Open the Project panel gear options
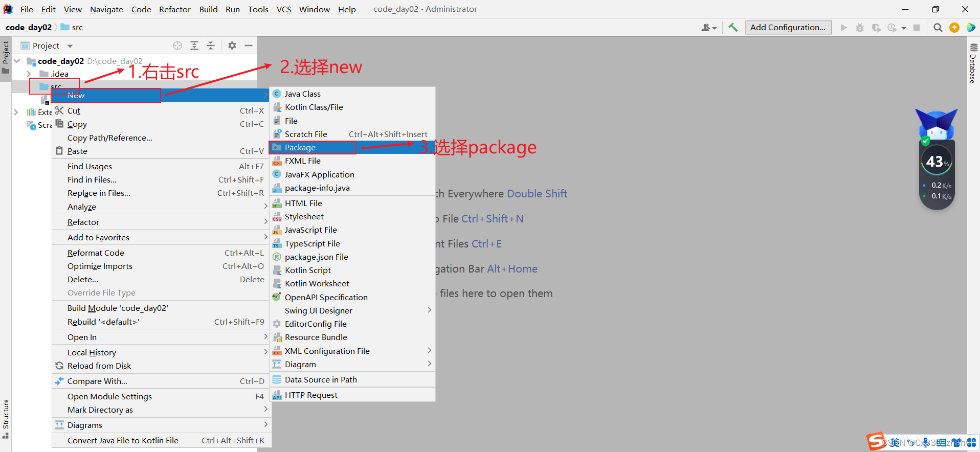Screen dimensions: 980x452 (x=232, y=46)
